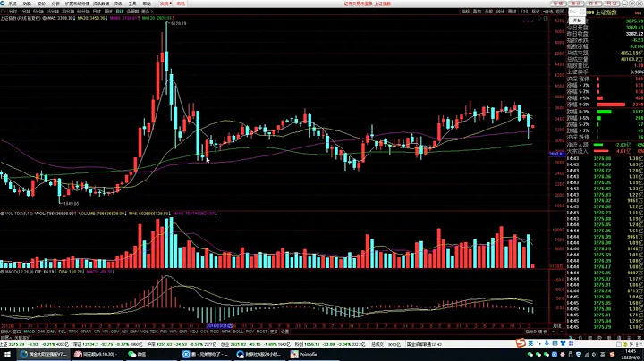Expand the red 发现 dropdown
644x361 pixels.
point(165,4)
